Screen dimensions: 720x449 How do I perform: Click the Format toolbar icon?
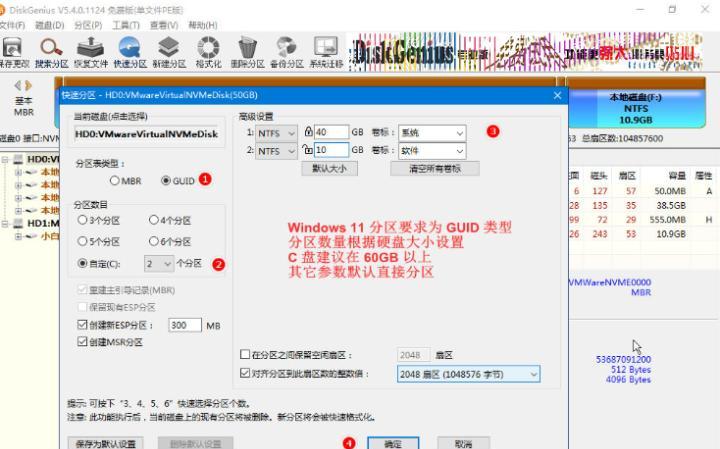(x=208, y=53)
